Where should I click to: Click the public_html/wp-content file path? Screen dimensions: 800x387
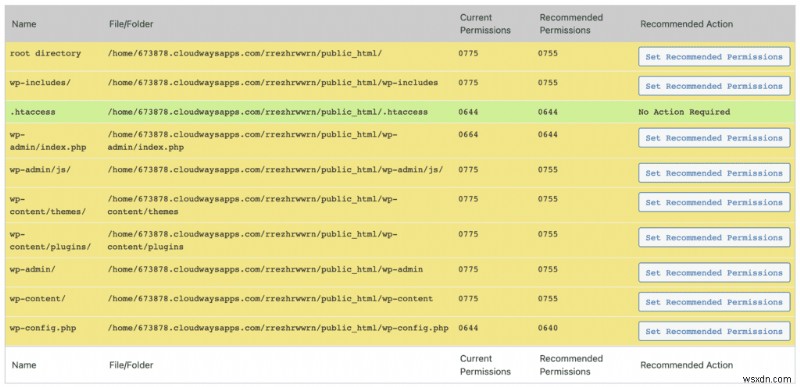tap(270, 299)
